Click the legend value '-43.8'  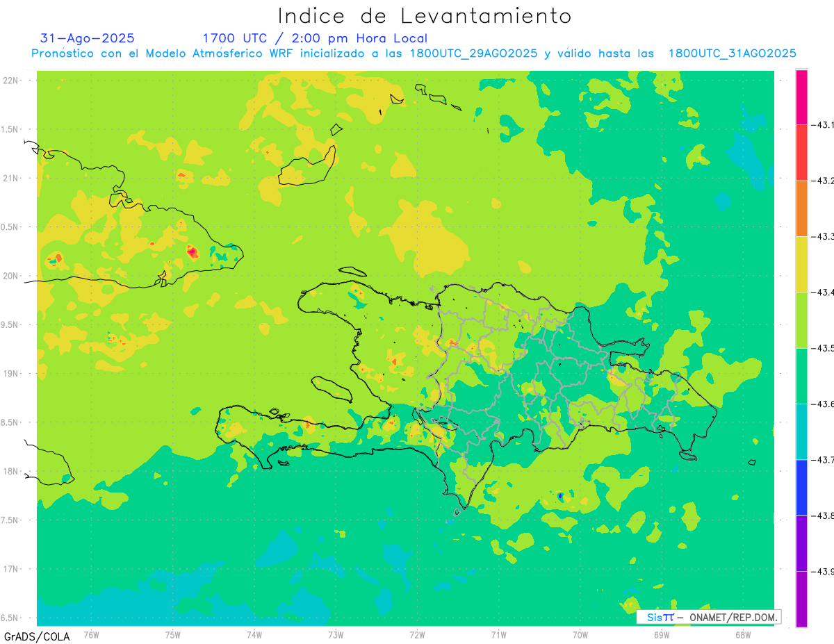(823, 515)
